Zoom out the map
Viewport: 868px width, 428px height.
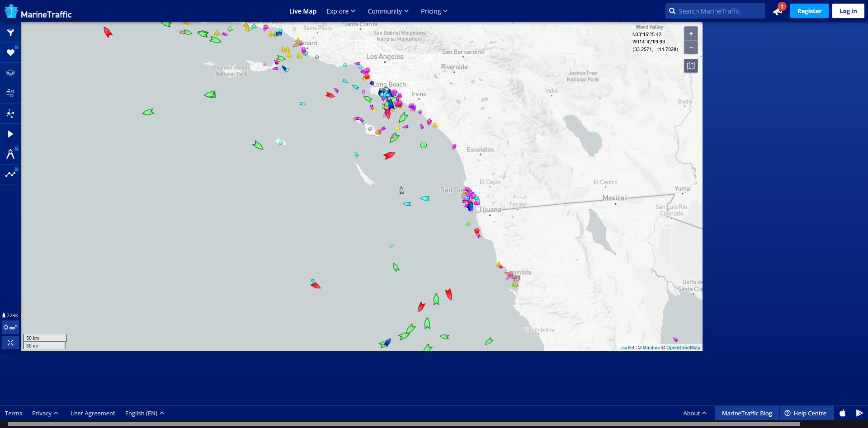[x=691, y=47]
